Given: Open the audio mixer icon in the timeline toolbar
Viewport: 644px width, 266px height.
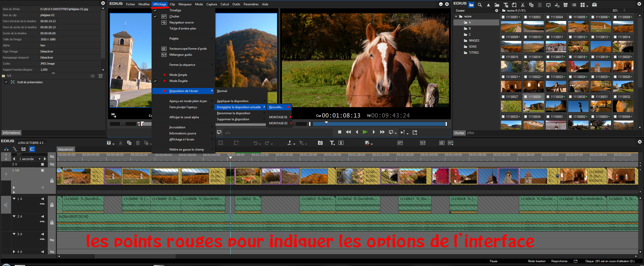Looking at the screenshot, I should pos(422,143).
